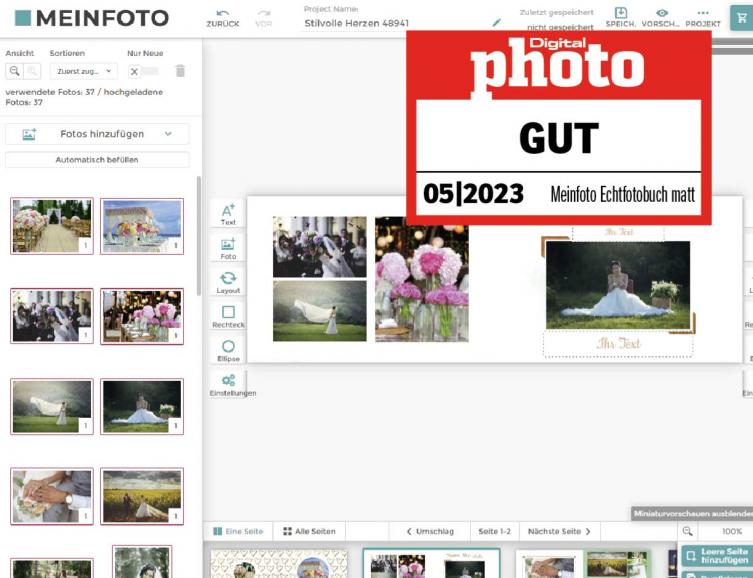The image size is (753, 578).
Task: Go back to Umschlag page
Action: tap(430, 531)
